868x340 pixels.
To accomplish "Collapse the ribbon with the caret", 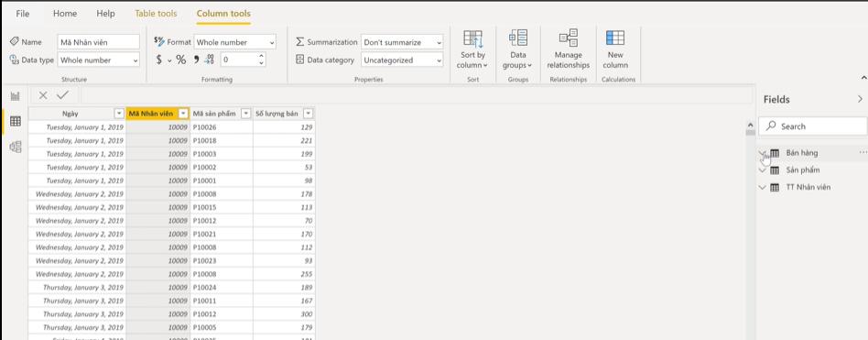I will pyautogui.click(x=863, y=78).
